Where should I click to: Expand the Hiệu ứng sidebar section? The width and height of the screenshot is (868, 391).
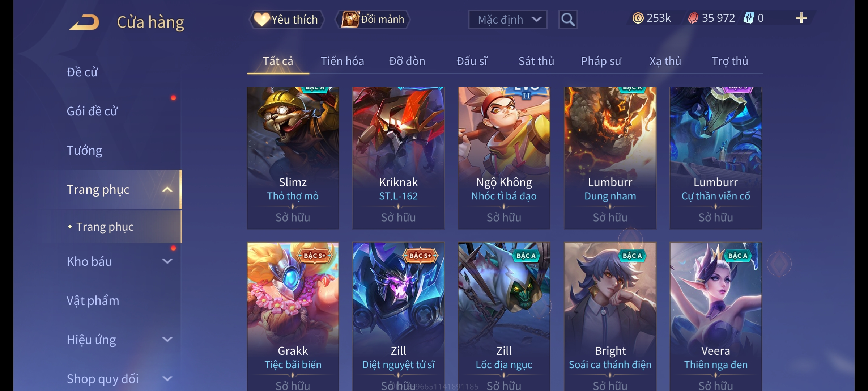pos(167,340)
